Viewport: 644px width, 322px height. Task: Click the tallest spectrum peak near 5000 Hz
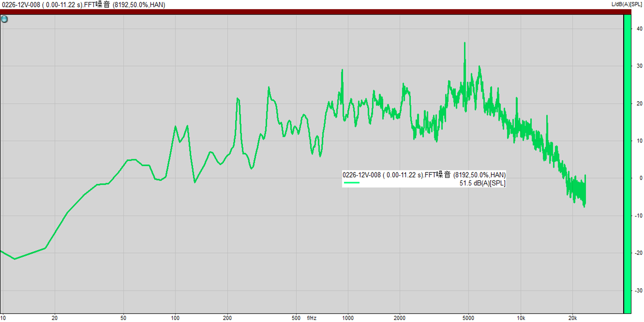464,44
